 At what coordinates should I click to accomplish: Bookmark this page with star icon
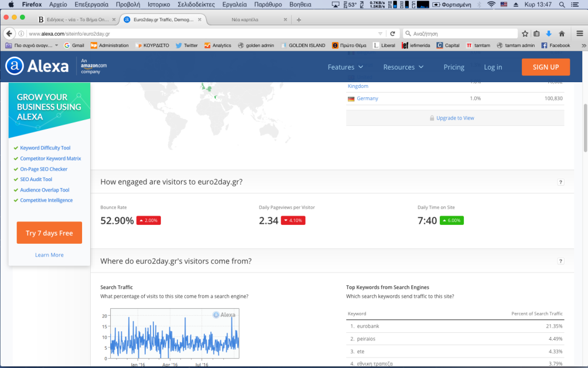click(525, 33)
